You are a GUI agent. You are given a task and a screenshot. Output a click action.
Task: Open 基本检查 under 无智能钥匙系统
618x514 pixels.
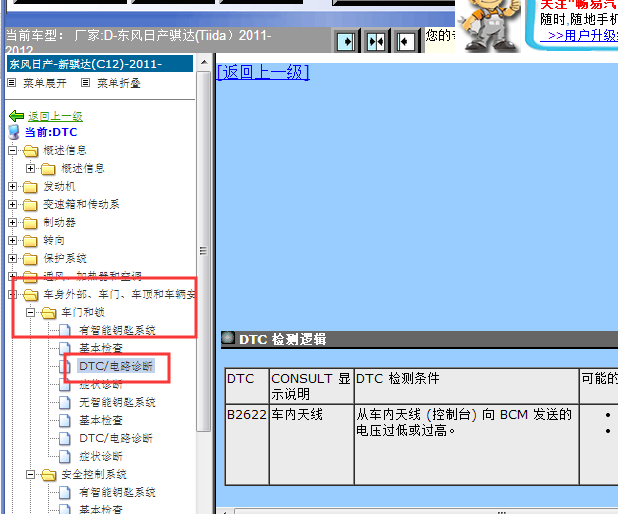101,421
